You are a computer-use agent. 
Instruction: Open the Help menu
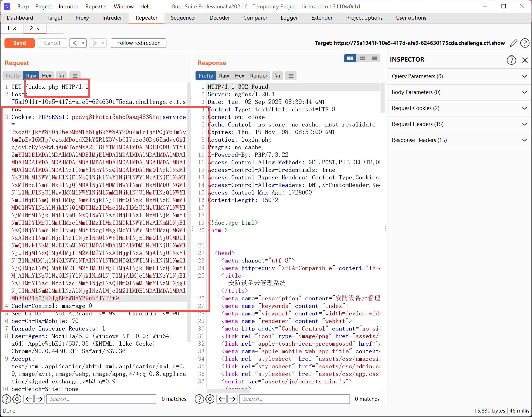tap(146, 6)
